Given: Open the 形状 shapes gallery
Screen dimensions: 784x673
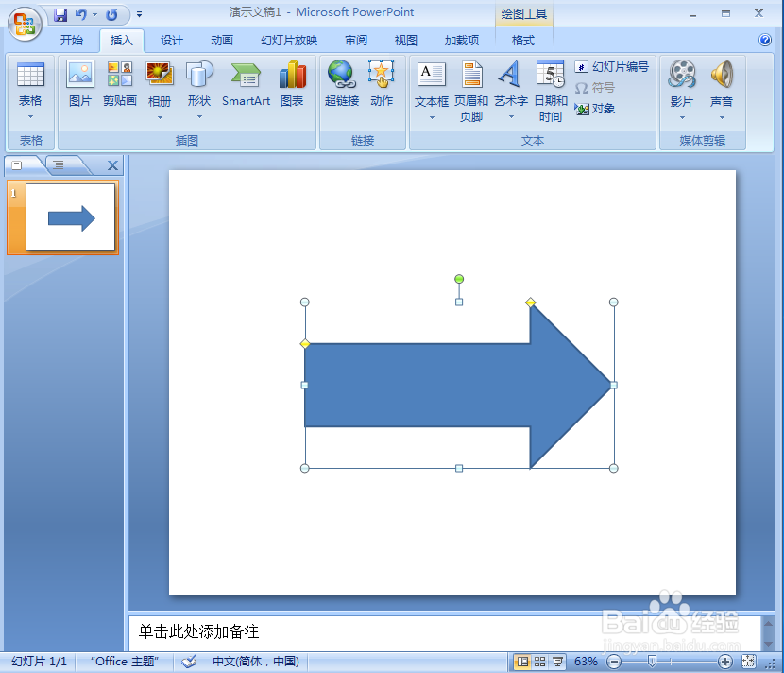Looking at the screenshot, I should pyautogui.click(x=199, y=84).
